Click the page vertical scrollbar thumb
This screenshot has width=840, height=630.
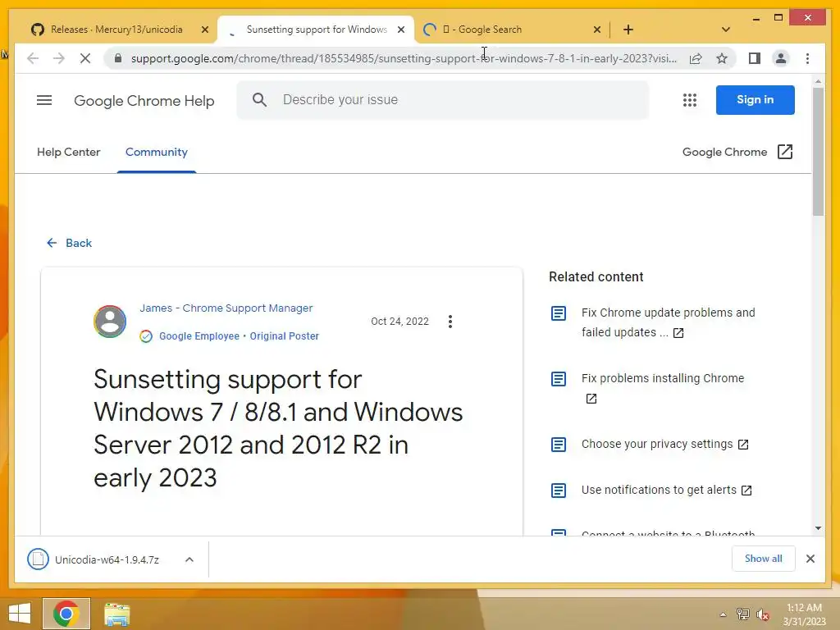(818, 152)
